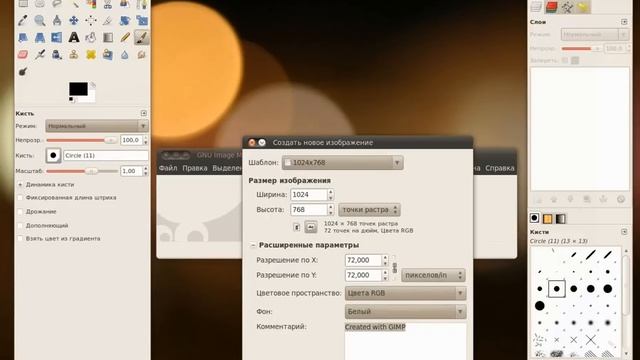The height and width of the screenshot is (360, 640).
Task: Click the Разрешение по X field
Action: pyautogui.click(x=363, y=260)
